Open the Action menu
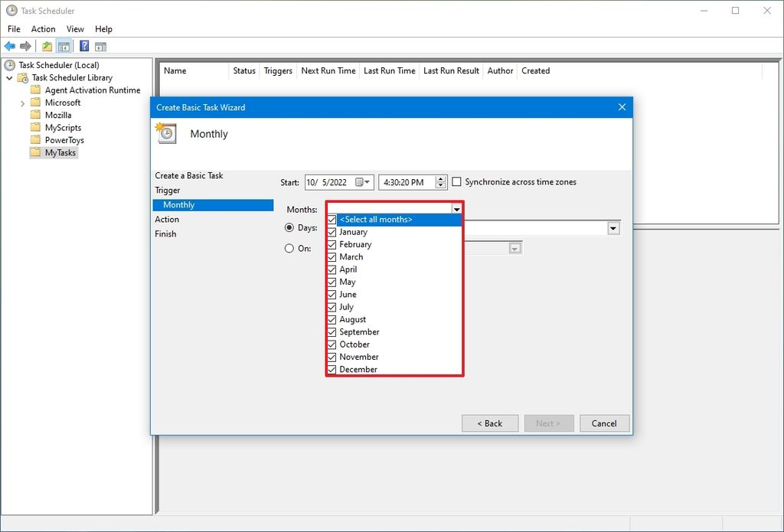The width and height of the screenshot is (784, 532). (43, 28)
